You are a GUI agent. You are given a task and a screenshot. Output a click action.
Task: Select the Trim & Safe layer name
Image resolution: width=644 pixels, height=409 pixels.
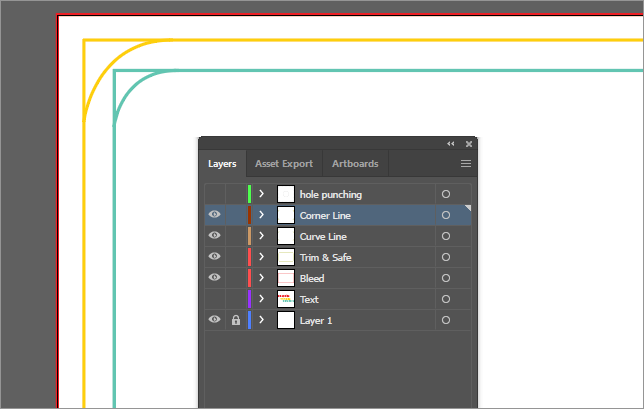[x=325, y=257]
